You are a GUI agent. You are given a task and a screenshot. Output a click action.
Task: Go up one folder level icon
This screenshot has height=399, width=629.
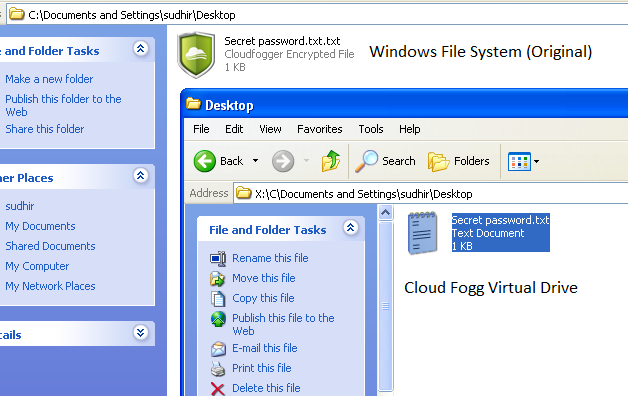point(331,161)
